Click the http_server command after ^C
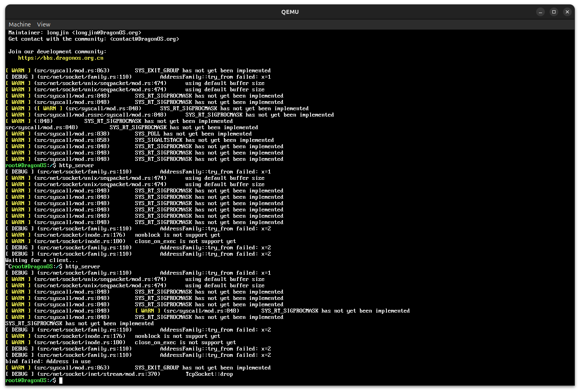 click(83, 267)
